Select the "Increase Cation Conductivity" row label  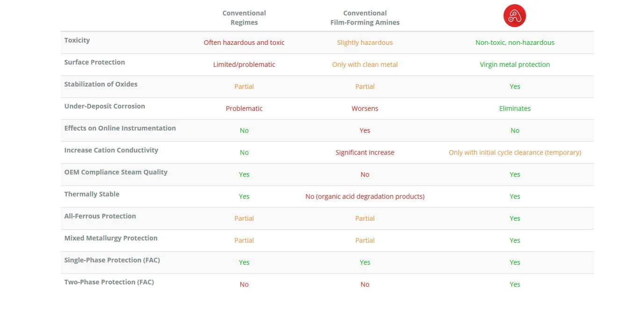[111, 150]
